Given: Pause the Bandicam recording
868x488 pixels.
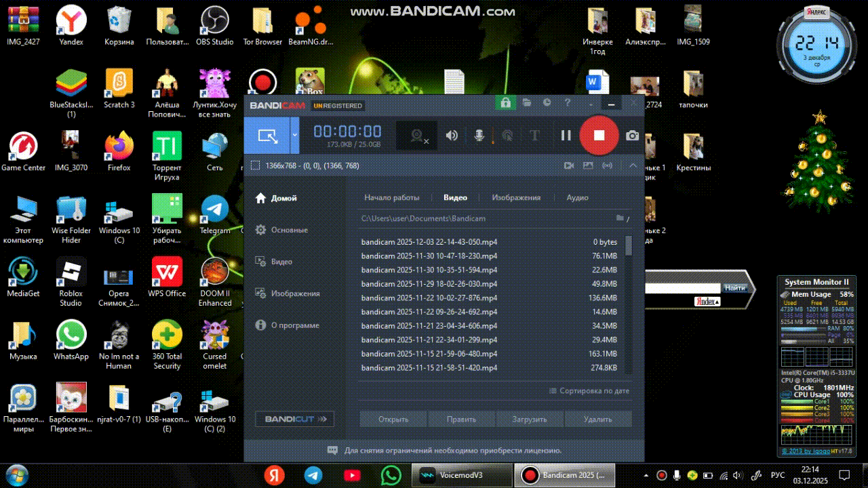Looking at the screenshot, I should pos(566,136).
